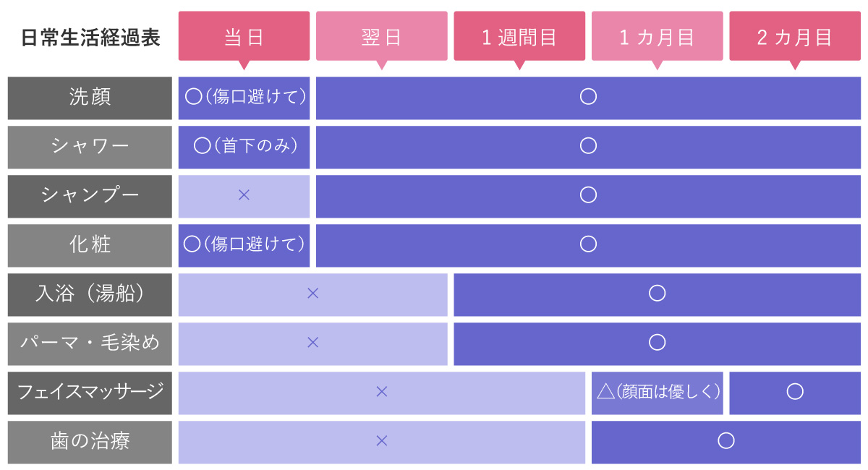Viewport: 868px width, 470px height.
Task: Click the × symbol in the フェイスマッサージ row
Action: tap(382, 392)
